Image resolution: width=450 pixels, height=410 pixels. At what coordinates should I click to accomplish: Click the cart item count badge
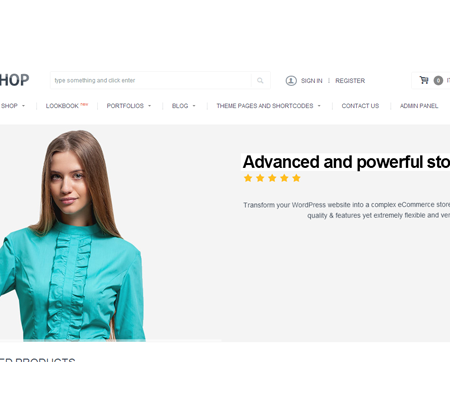438,80
